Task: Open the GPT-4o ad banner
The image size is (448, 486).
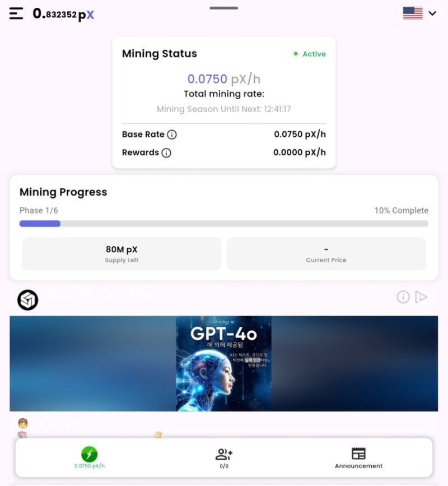Action: (x=224, y=364)
